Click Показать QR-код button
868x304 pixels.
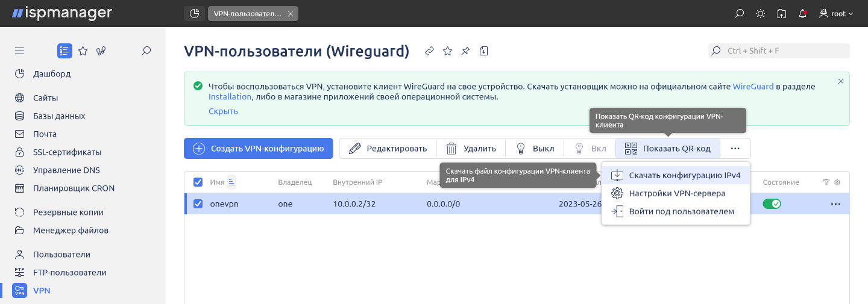point(668,148)
